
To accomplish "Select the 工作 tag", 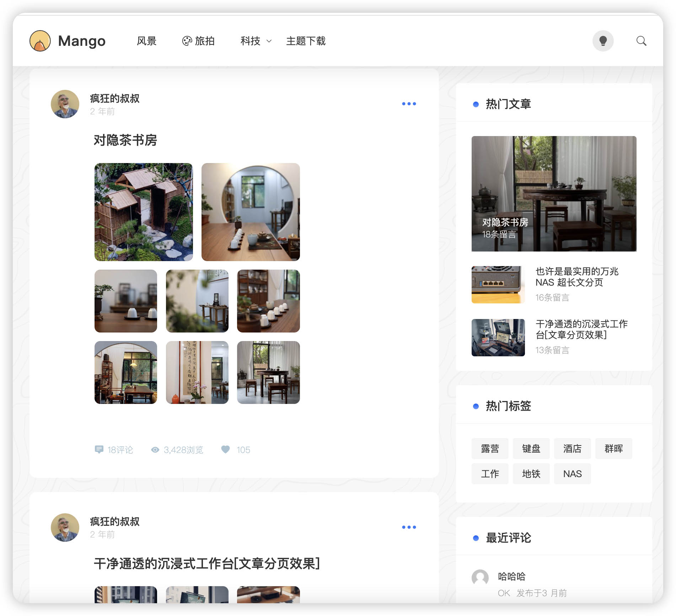I will click(490, 474).
